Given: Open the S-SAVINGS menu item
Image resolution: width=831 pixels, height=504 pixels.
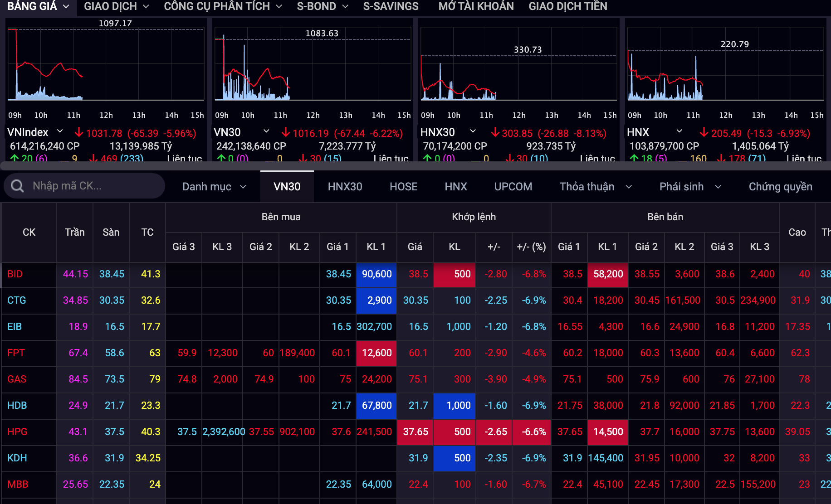Looking at the screenshot, I should (x=391, y=6).
